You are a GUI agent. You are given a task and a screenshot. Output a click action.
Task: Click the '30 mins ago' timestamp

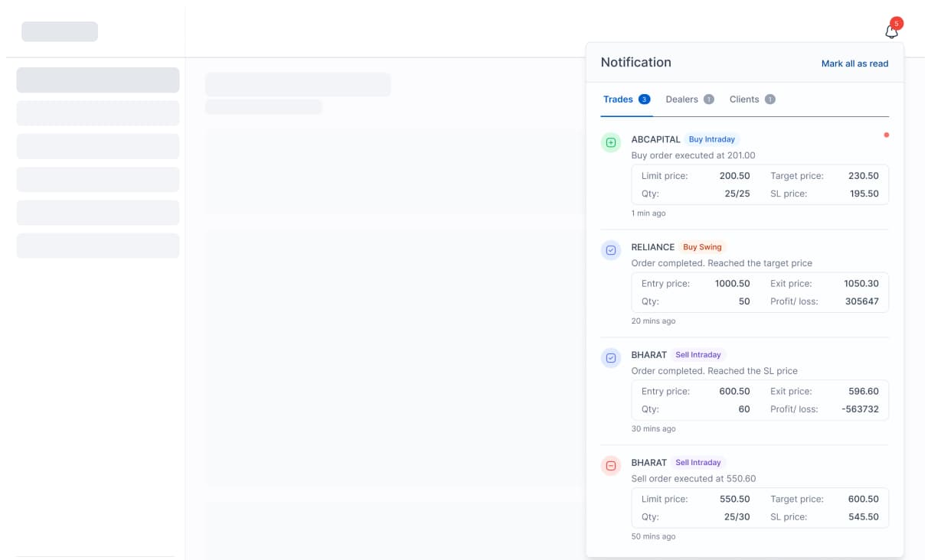653,429
